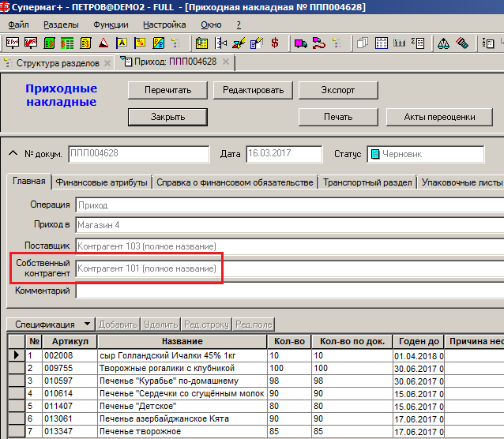The width and height of the screenshot is (504, 439).
Task: Click the structure tree icon after currency flag
Action: click(x=176, y=43)
